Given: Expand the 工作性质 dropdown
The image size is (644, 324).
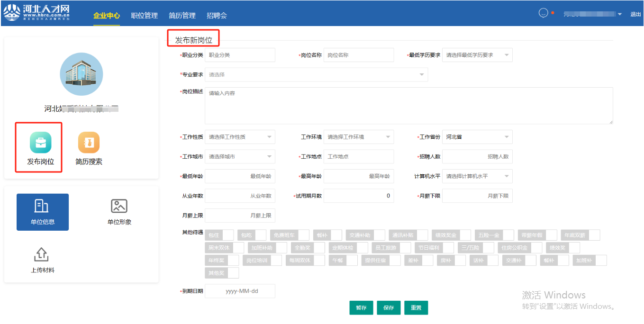Looking at the screenshot, I should pos(240,137).
